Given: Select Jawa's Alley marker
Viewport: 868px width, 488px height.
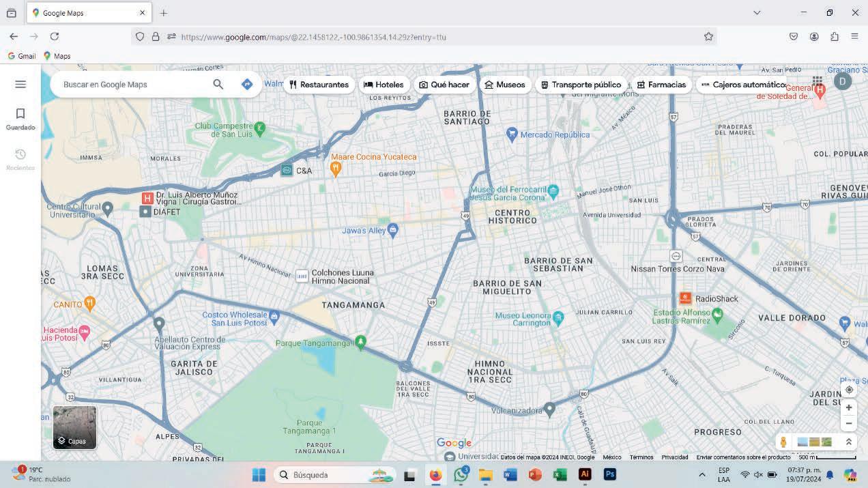Looking at the screenshot, I should click(392, 230).
